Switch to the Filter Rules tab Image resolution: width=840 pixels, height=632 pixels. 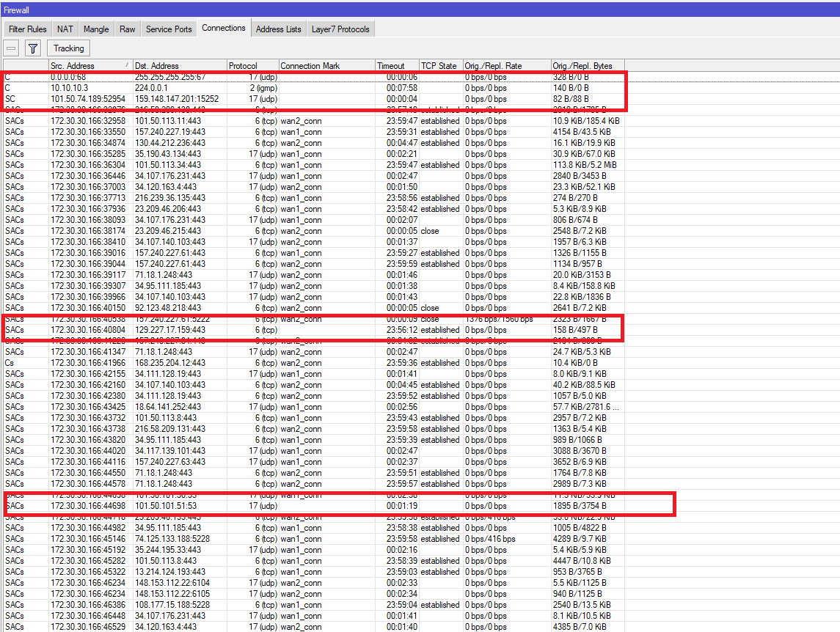pyautogui.click(x=27, y=28)
